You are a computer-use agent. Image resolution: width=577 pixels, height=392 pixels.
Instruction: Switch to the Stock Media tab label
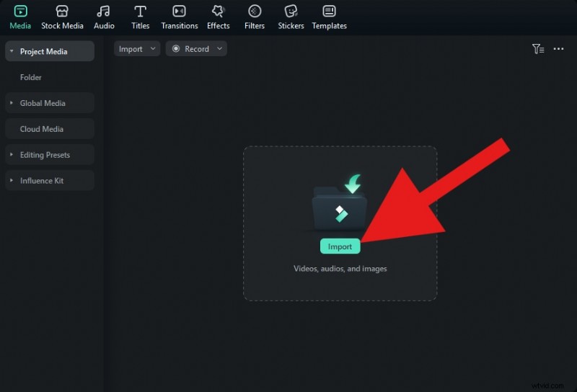[62, 26]
